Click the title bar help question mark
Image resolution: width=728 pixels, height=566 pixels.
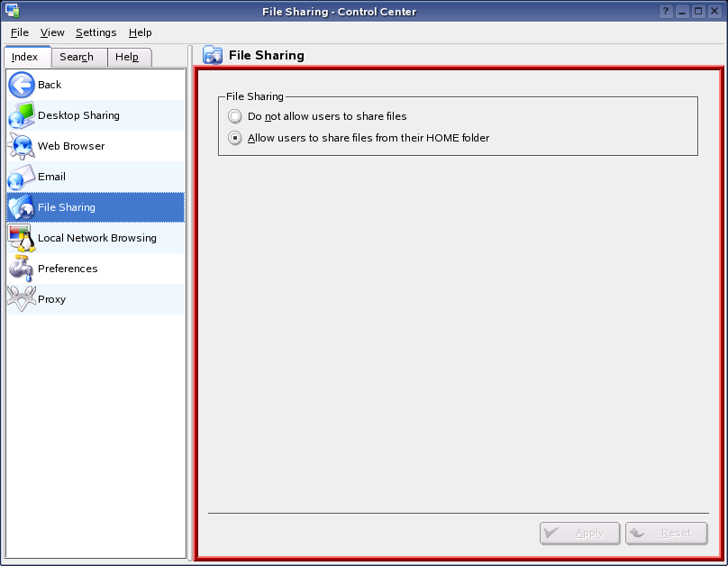pyautogui.click(x=666, y=11)
